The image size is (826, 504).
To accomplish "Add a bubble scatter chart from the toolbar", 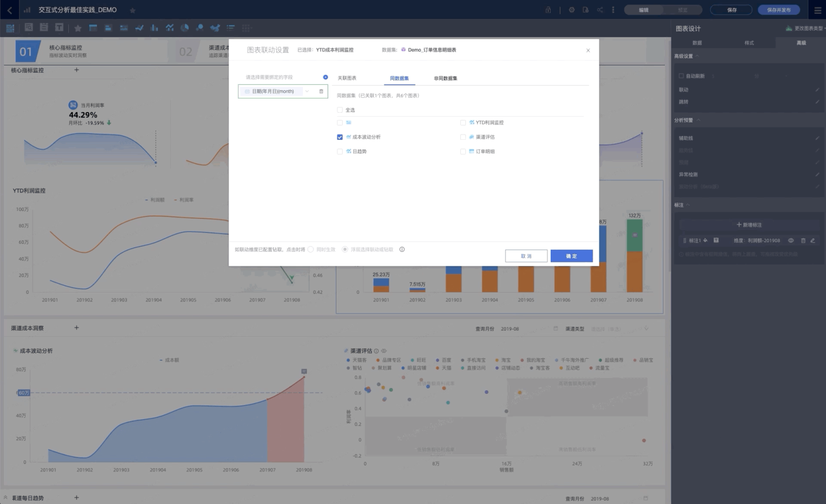I will 199,28.
